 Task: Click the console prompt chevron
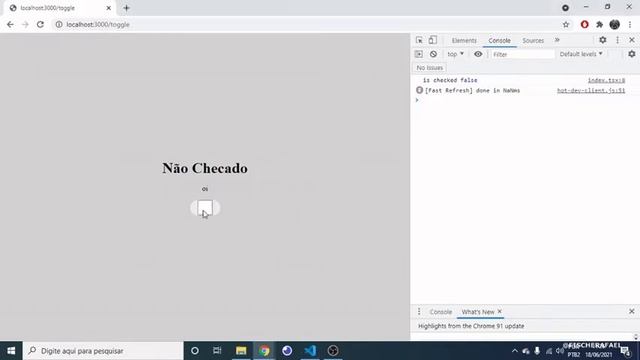(x=417, y=100)
